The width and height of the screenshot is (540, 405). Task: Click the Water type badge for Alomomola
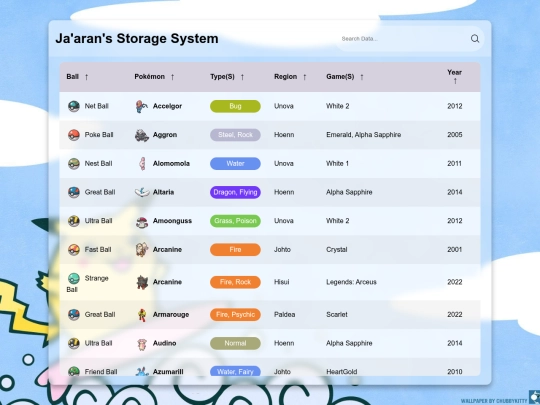[x=235, y=164]
